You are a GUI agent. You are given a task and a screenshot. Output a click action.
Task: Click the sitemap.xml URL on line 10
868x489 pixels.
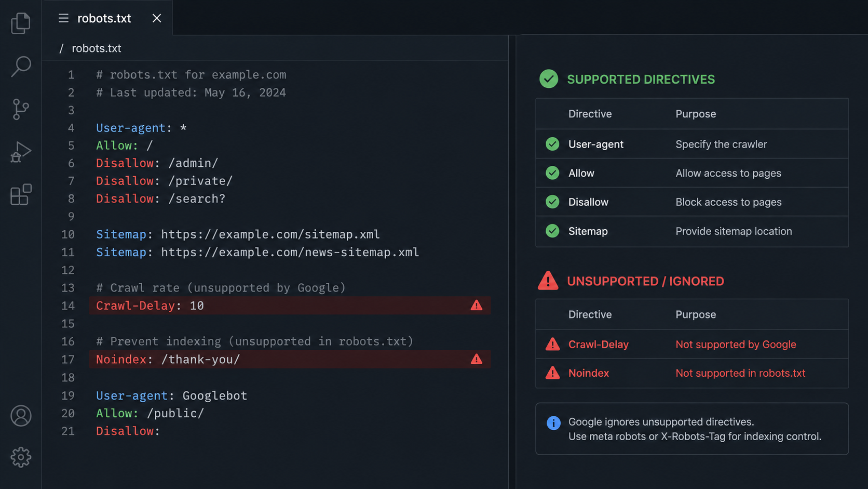tap(270, 234)
